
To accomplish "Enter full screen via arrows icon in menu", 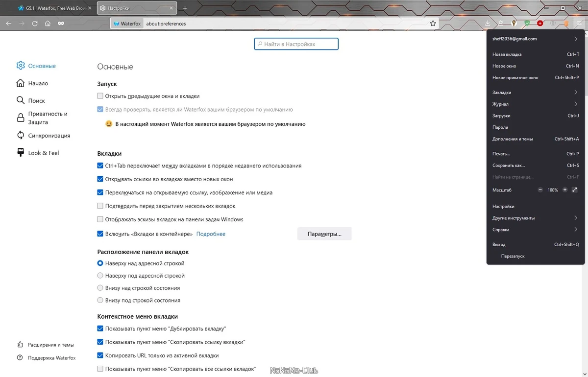I will (575, 189).
